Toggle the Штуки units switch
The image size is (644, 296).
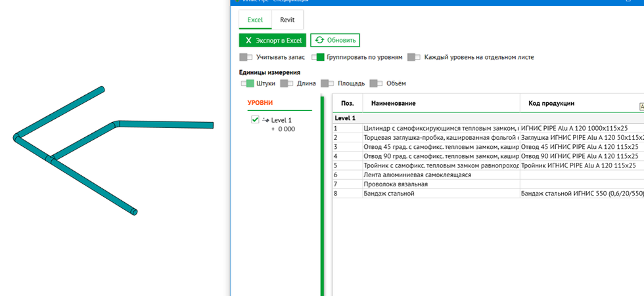[x=248, y=83]
